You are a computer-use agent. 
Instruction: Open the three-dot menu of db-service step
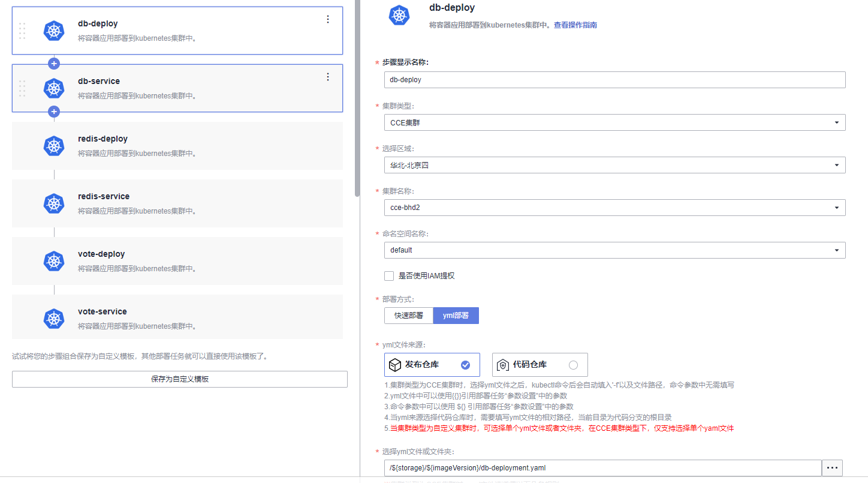tap(327, 77)
